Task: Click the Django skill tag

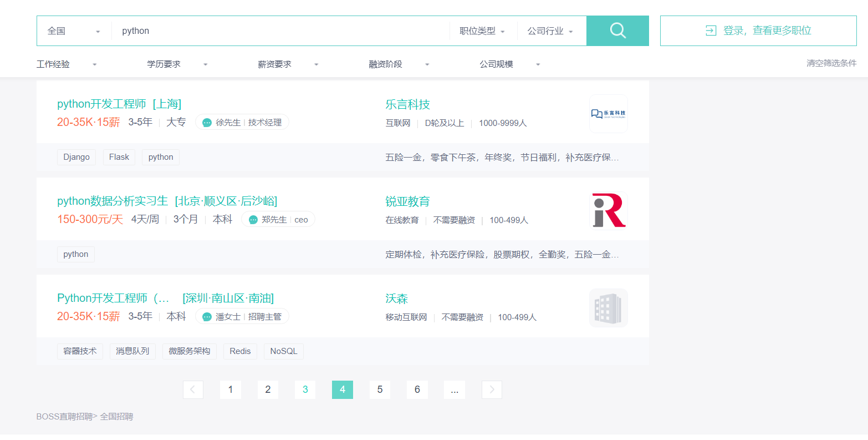Action: (76, 157)
